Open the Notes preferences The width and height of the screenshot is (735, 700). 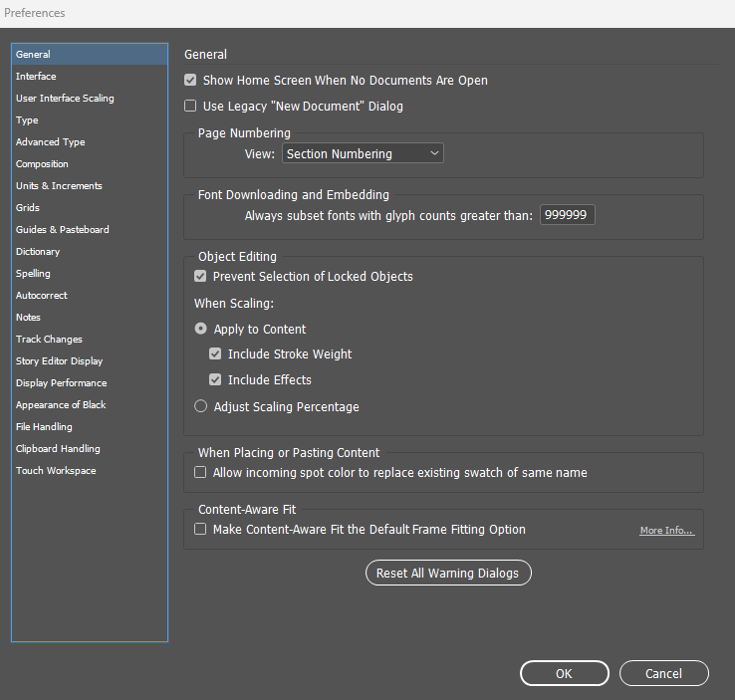pyautogui.click(x=90, y=318)
